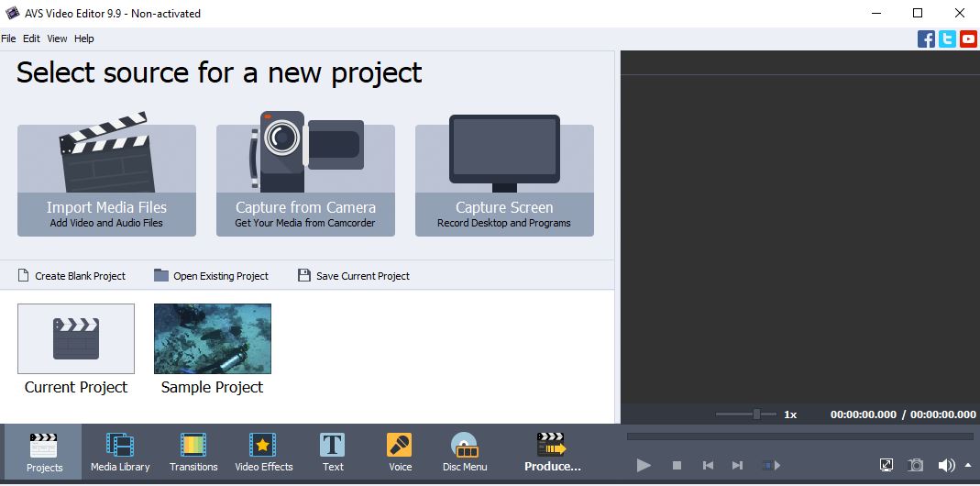Jump to next scene button

tap(771, 465)
